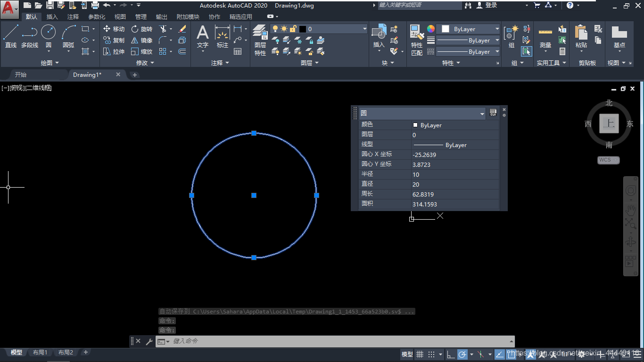Screen dimensions: 644x362
Task: Open Layer Properties (图层特性)
Action: click(260, 40)
